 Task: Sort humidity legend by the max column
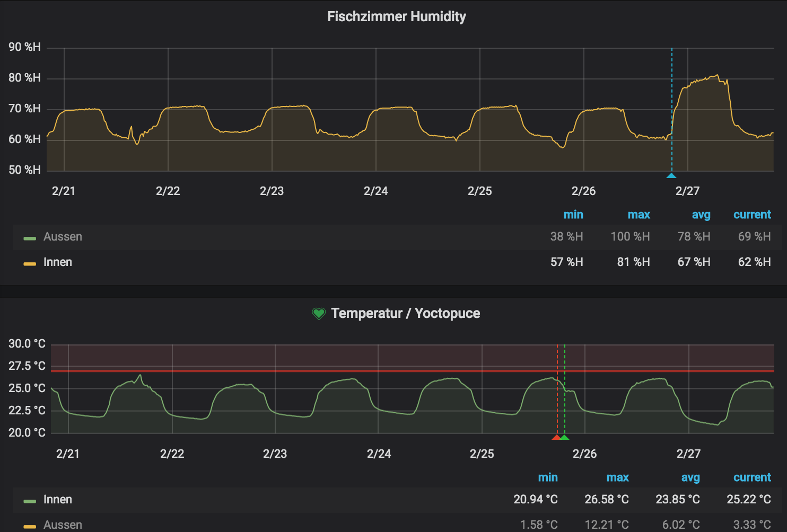(x=639, y=215)
